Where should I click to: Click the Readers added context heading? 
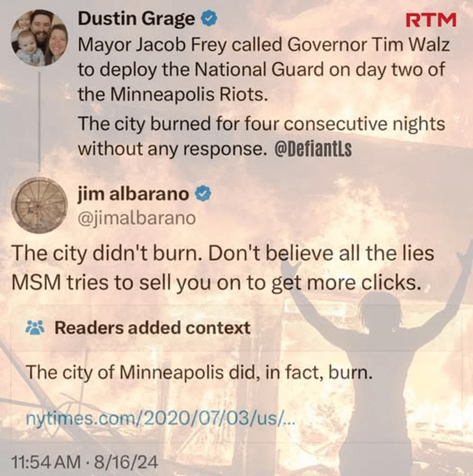tap(152, 328)
